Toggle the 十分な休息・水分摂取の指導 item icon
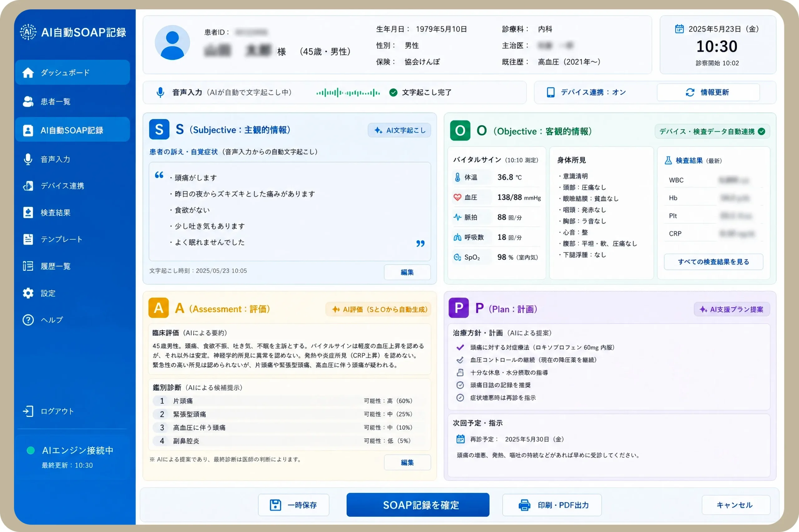799x532 pixels. coord(460,373)
